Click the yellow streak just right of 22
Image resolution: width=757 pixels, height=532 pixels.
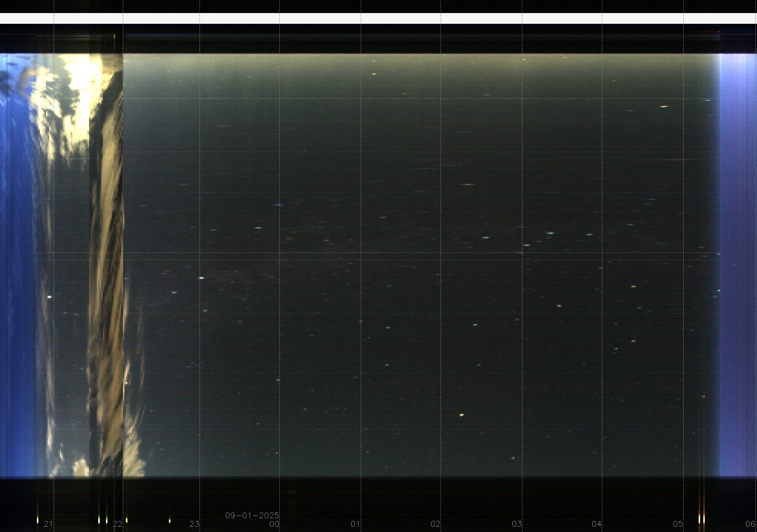[x=127, y=520]
